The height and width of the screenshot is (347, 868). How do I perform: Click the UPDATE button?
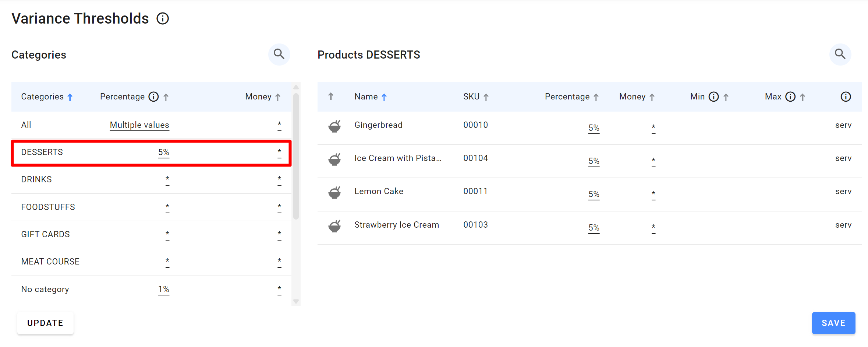pos(45,323)
